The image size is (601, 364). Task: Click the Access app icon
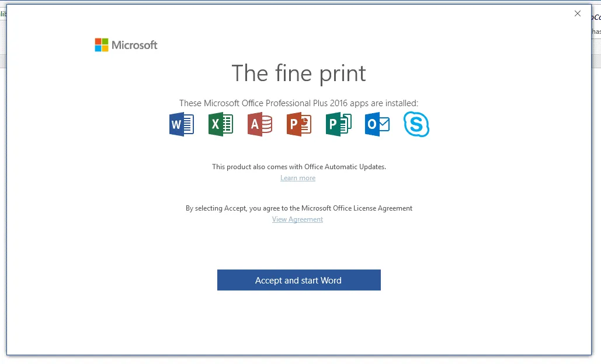[259, 124]
